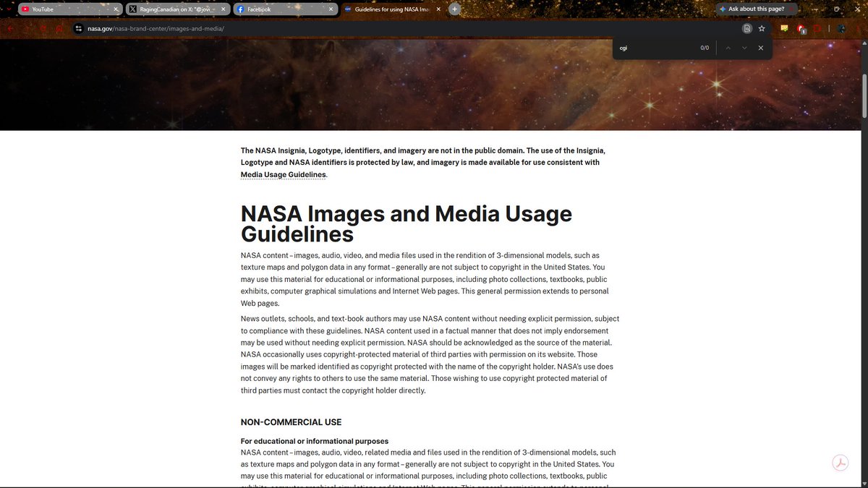The image size is (868, 488).
Task: Close the NASA Guidelines tab
Action: (440, 9)
